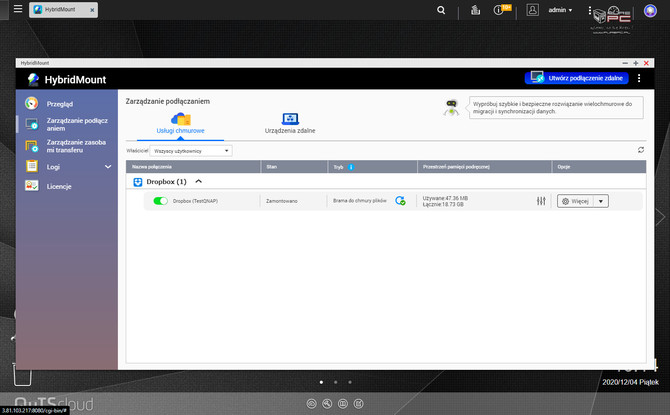Image resolution: width=670 pixels, height=415 pixels.
Task: Switch to the Urządzenia zdalne tab
Action: 290,124
